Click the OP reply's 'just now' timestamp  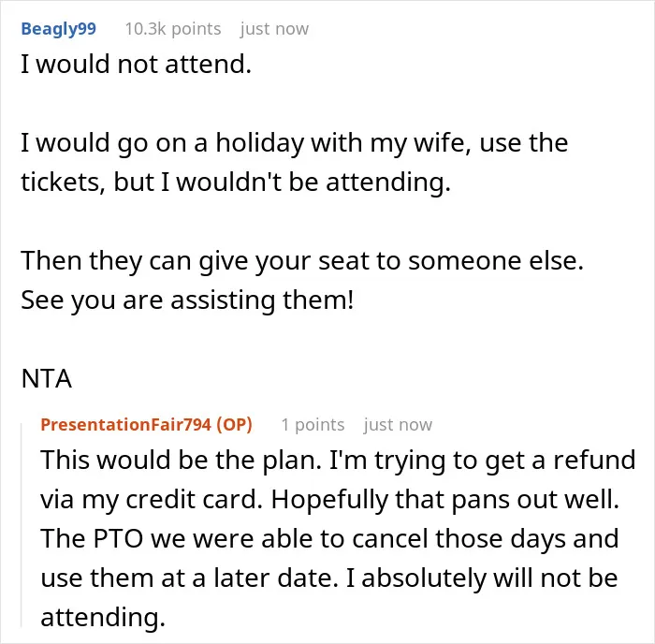pyautogui.click(x=398, y=425)
